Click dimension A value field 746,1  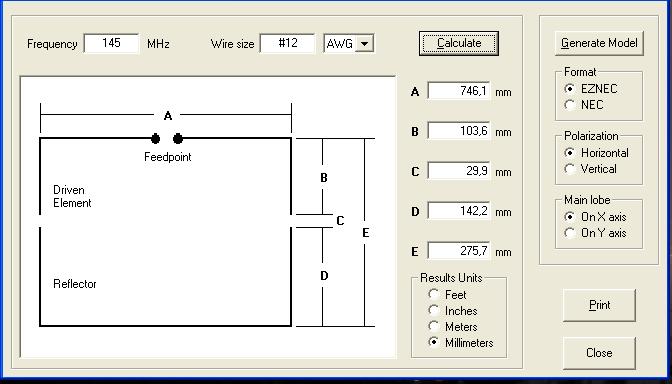[x=459, y=91]
